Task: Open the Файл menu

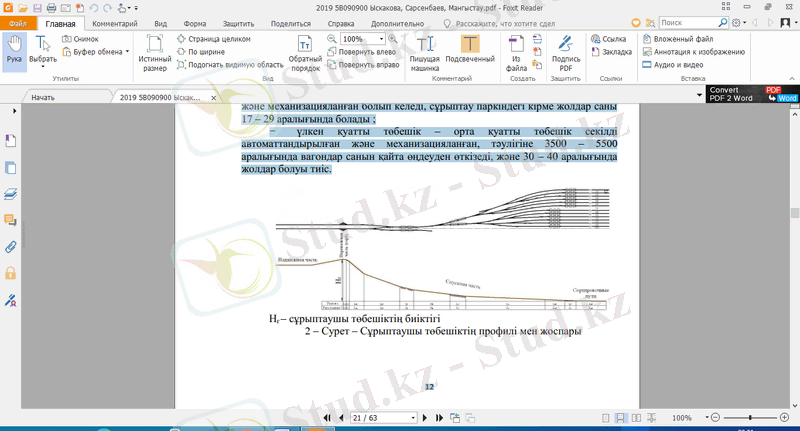Action: 20,21
